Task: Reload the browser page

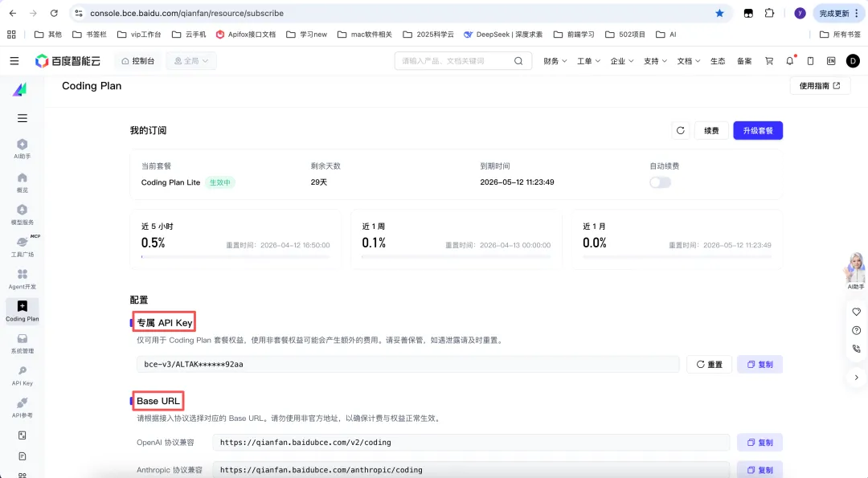Action: pyautogui.click(x=54, y=13)
